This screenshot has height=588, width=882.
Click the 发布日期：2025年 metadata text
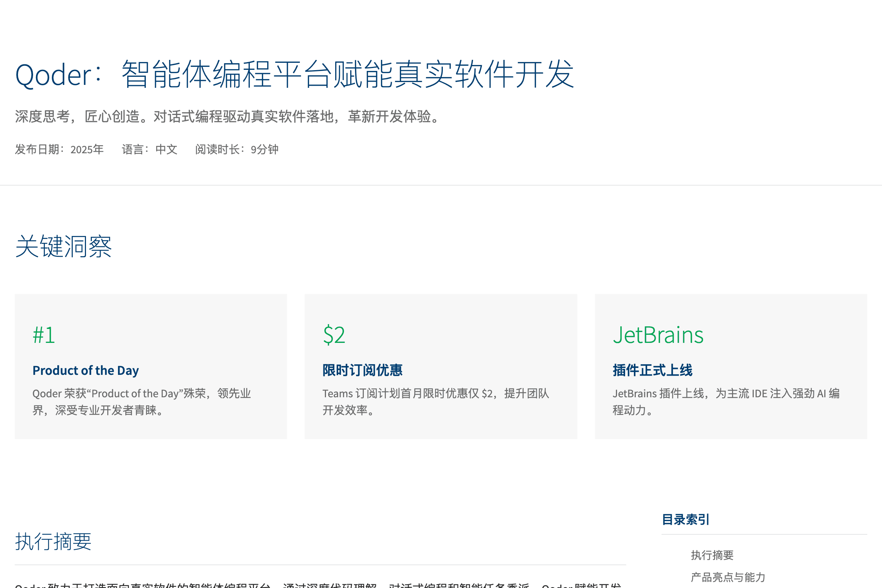point(59,149)
